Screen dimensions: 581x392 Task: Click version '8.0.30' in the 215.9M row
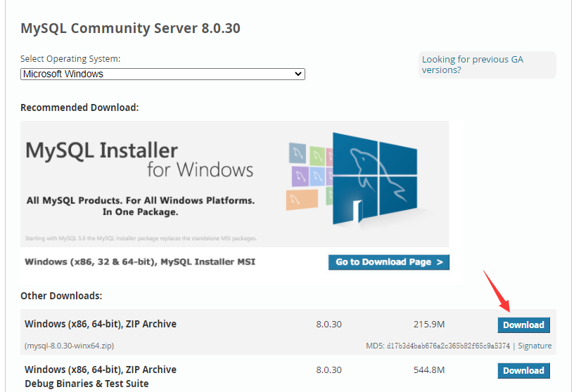tap(329, 325)
